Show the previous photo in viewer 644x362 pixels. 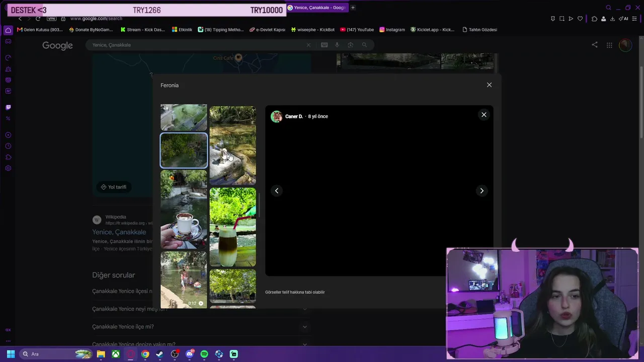pos(277,191)
